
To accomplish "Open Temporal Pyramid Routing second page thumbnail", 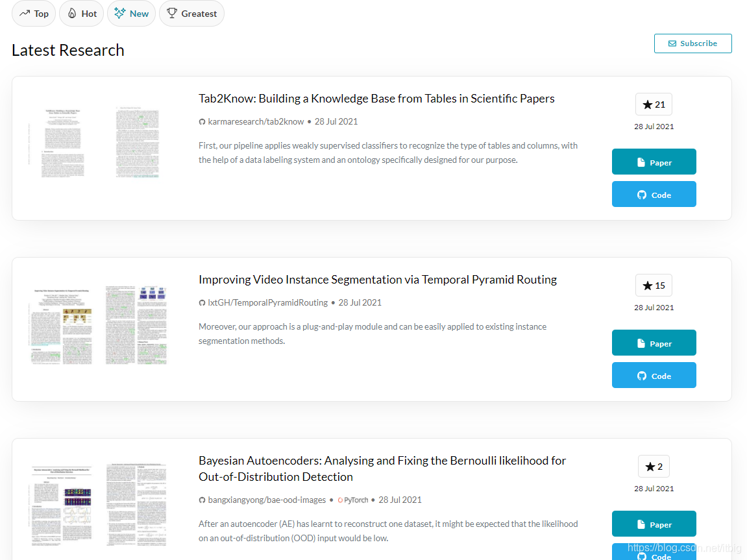I will 136,326.
